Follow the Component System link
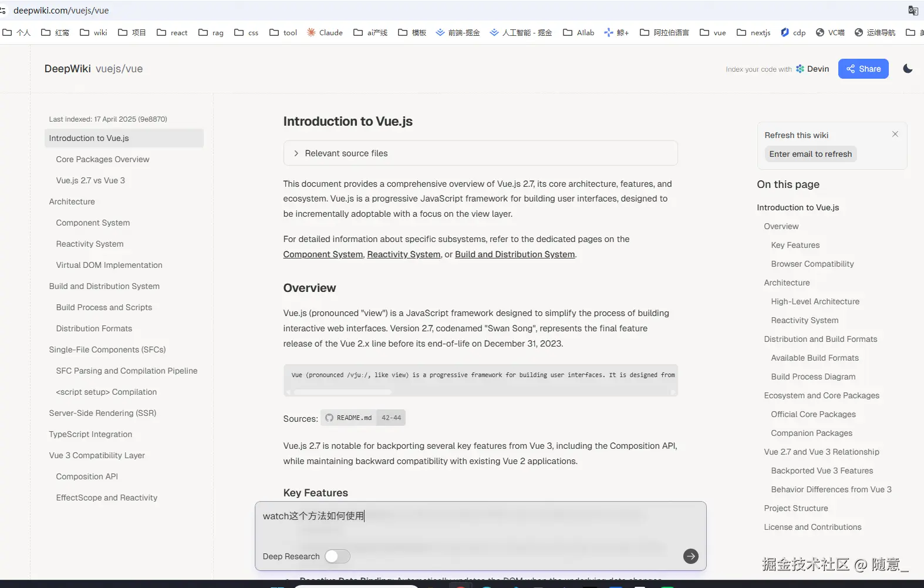Image resolution: width=924 pixels, height=588 pixels. click(x=323, y=254)
